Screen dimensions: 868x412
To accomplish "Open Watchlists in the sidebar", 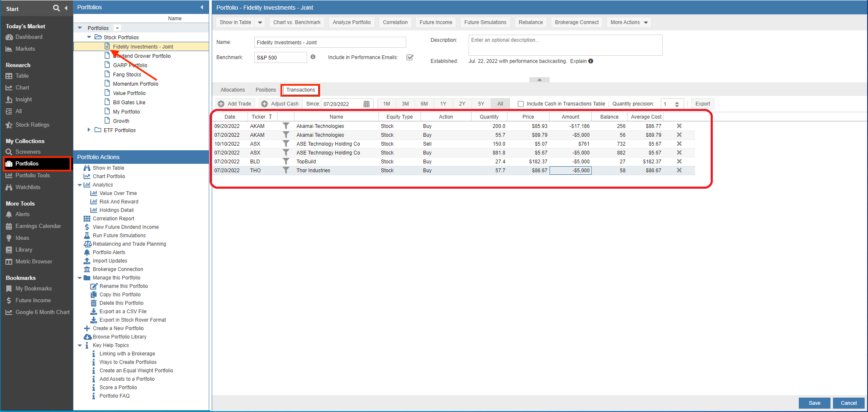I will click(28, 187).
